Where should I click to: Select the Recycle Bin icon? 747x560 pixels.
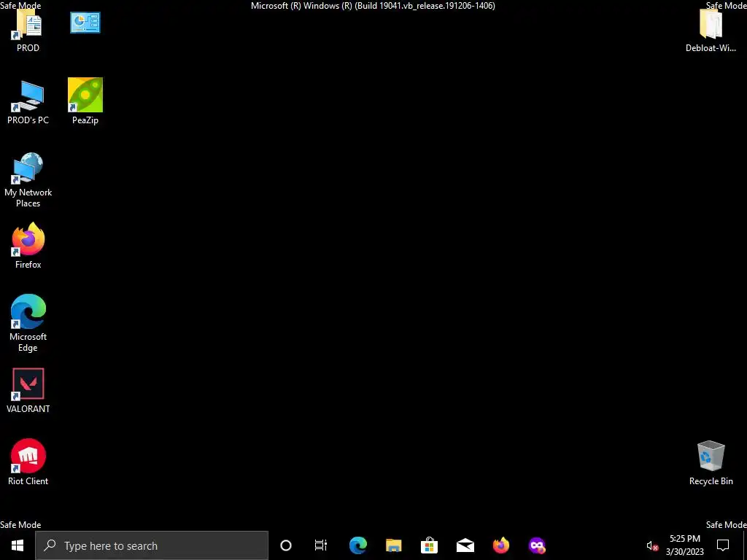pos(711,463)
